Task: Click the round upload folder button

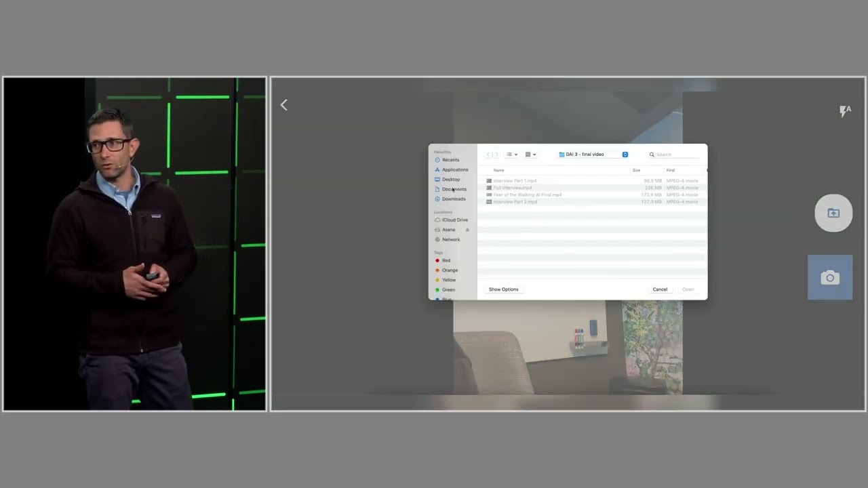Action: tap(833, 213)
